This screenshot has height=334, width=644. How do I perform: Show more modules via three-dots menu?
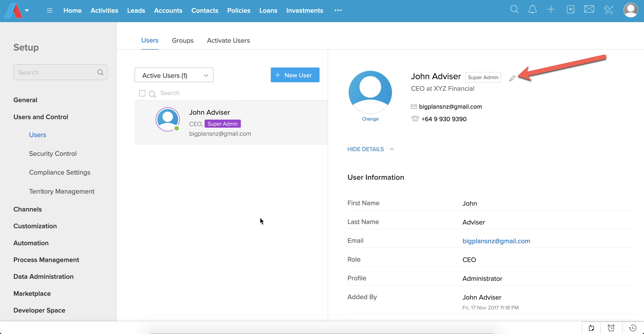pyautogui.click(x=338, y=11)
